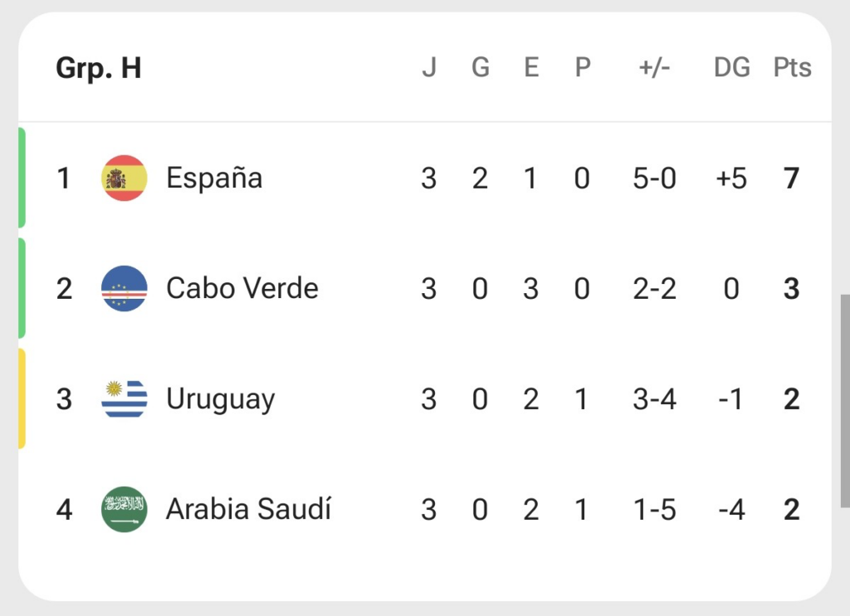Select the Arabia Saudí team name
The image size is (850, 616).
pos(248,509)
